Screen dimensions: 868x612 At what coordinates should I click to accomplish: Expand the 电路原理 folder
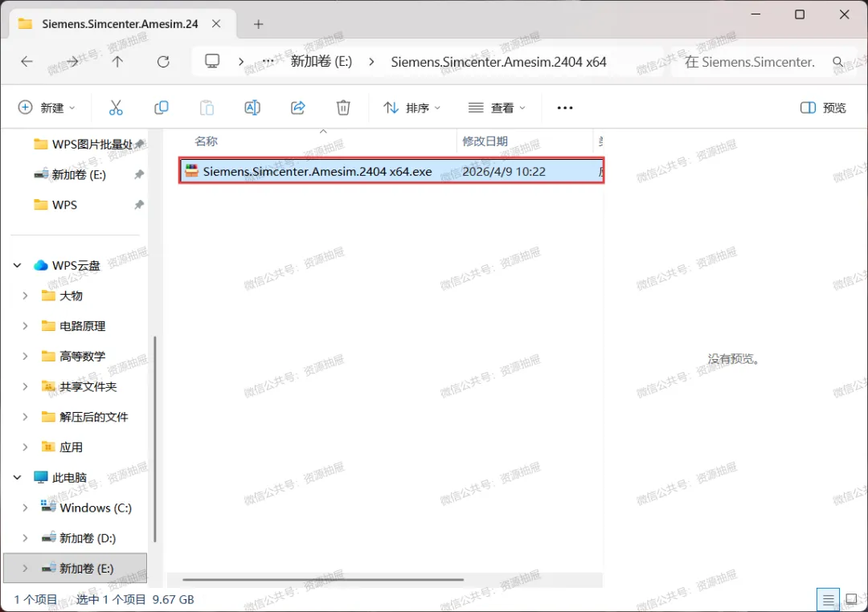(25, 326)
